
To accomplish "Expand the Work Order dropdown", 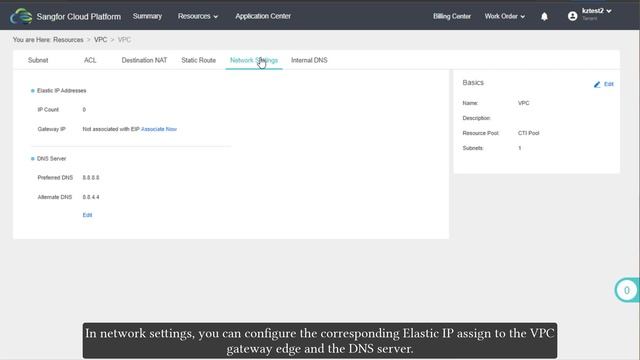I will point(504,16).
